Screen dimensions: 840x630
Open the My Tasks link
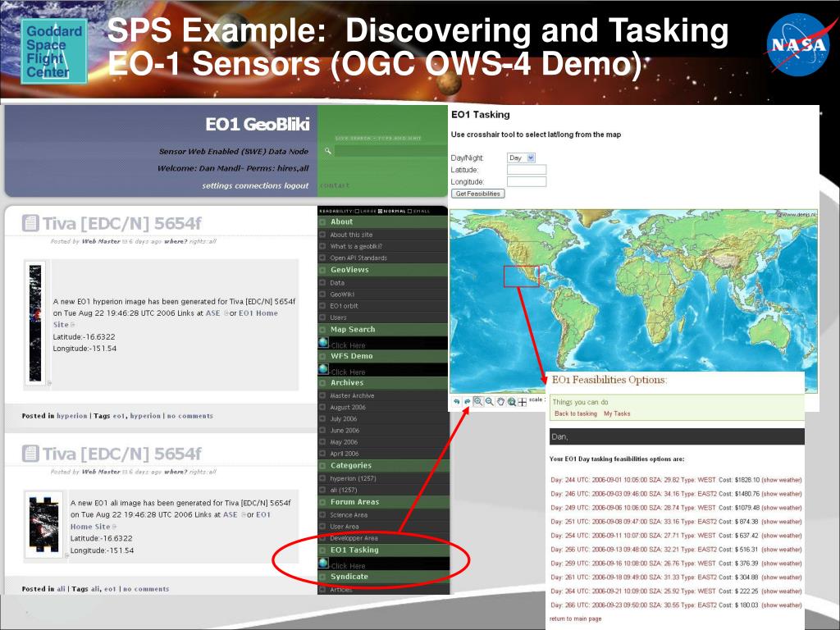pos(617,413)
